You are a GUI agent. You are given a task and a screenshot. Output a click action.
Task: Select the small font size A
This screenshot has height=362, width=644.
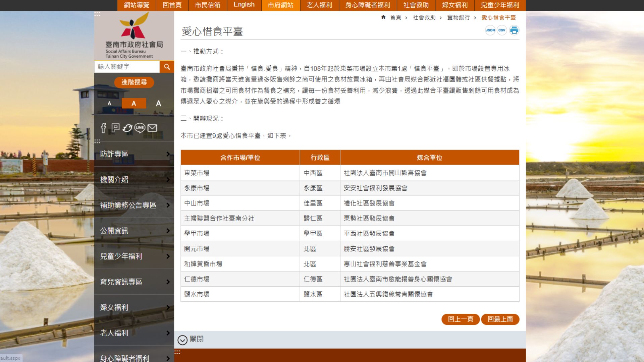click(x=109, y=103)
